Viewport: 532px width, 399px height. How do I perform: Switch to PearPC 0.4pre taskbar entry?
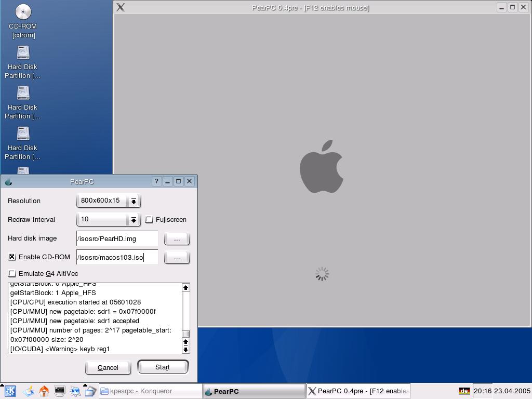(x=358, y=391)
